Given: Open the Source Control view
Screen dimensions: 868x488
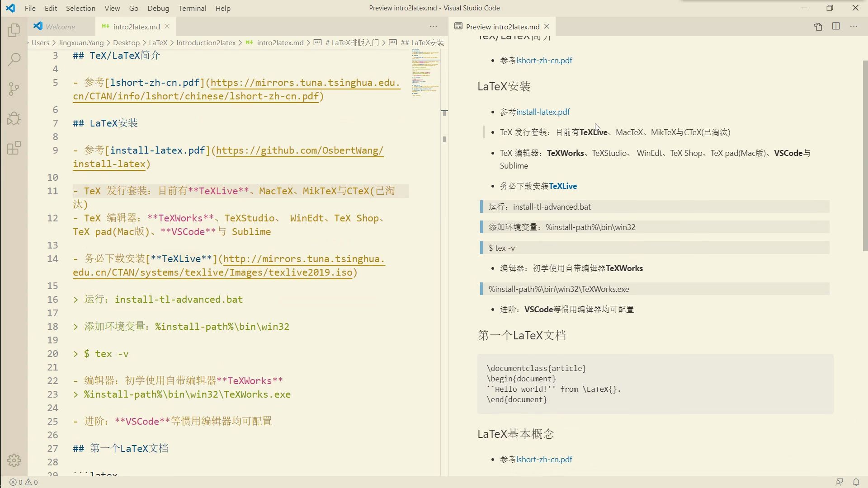Looking at the screenshot, I should 14,89.
